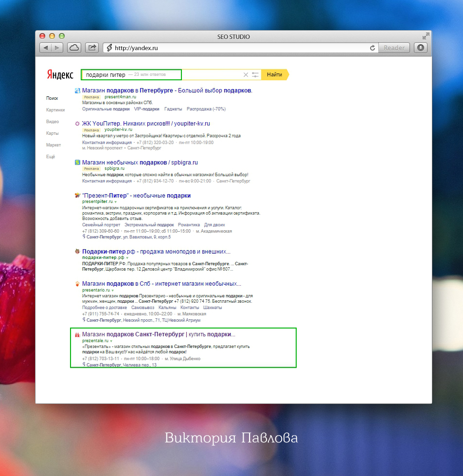
Task: Click favicon next to present4man.ru result
Action: [x=77, y=91]
